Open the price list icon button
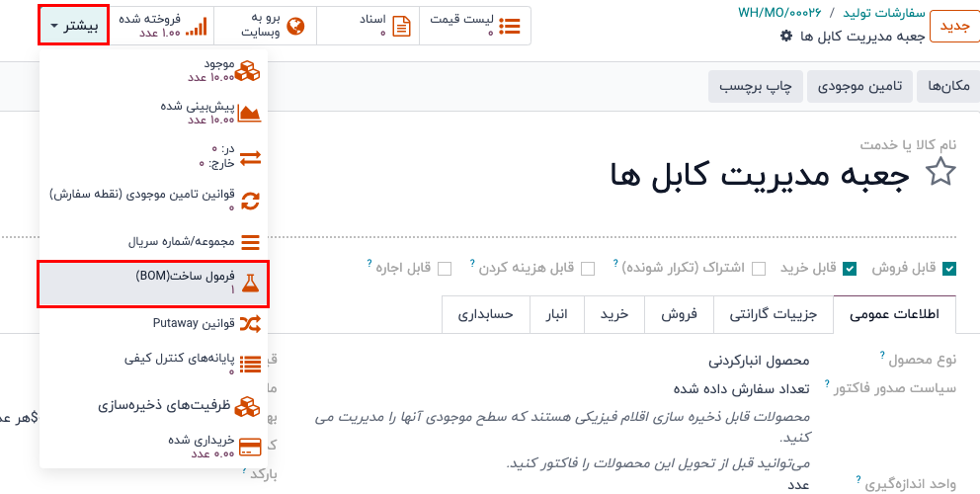 point(510,27)
